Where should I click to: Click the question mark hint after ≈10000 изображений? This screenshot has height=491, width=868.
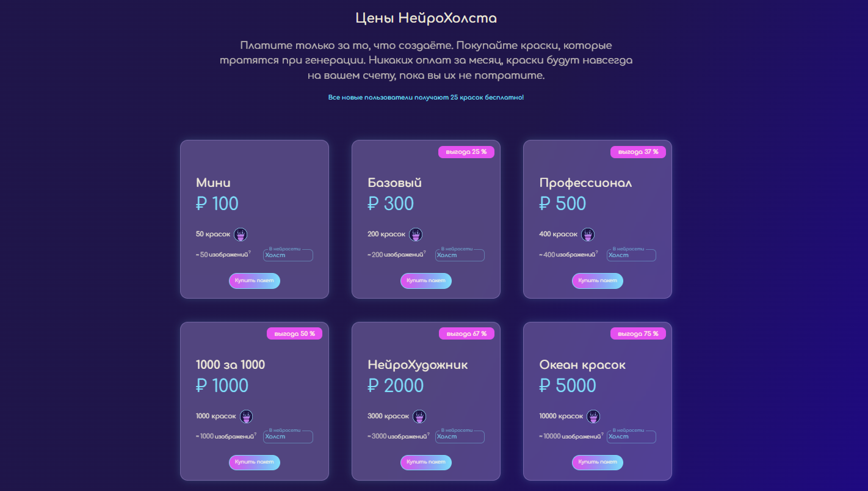tap(602, 434)
